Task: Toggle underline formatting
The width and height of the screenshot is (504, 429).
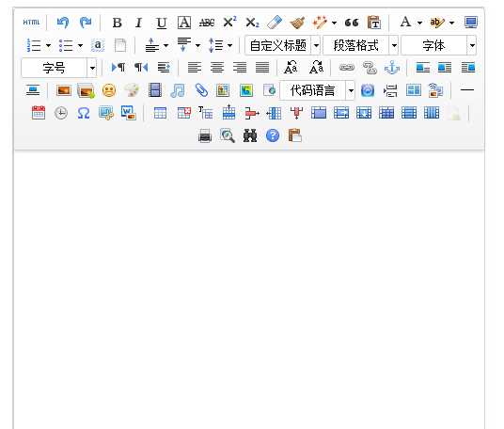Action: (x=162, y=23)
